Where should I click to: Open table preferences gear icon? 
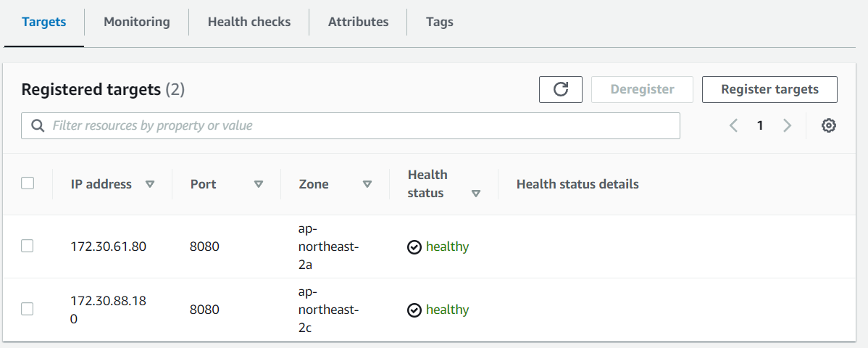coord(829,125)
